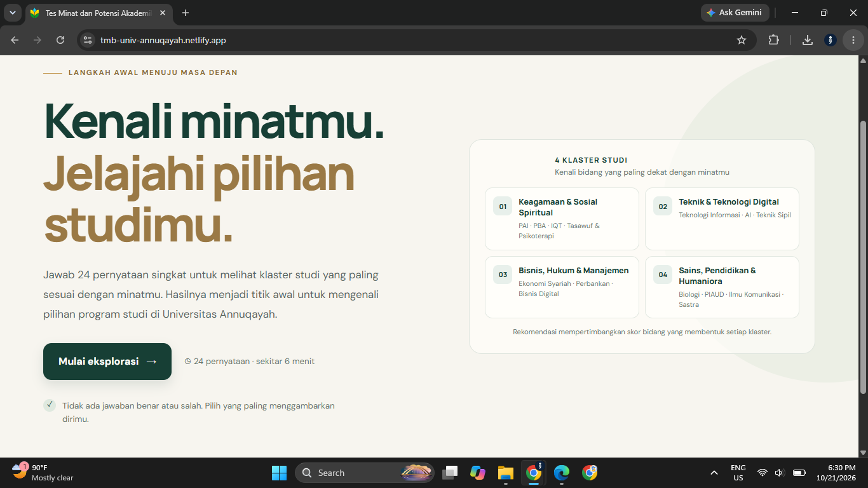Image resolution: width=868 pixels, height=488 pixels.
Task: Click the 02 number badge
Action: (x=663, y=207)
